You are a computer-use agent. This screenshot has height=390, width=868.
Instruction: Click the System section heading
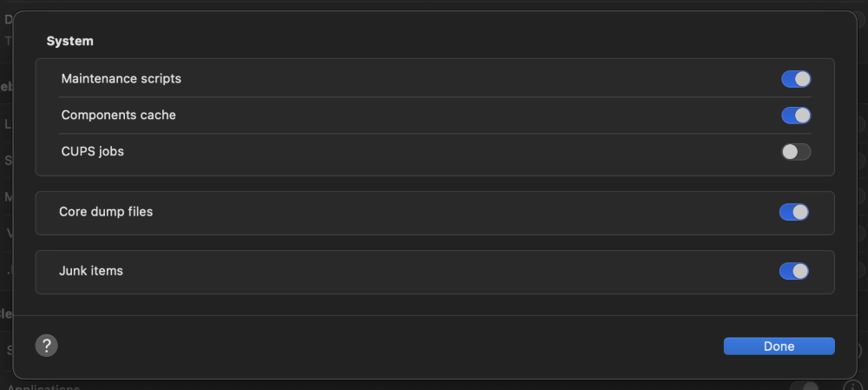pyautogui.click(x=69, y=41)
